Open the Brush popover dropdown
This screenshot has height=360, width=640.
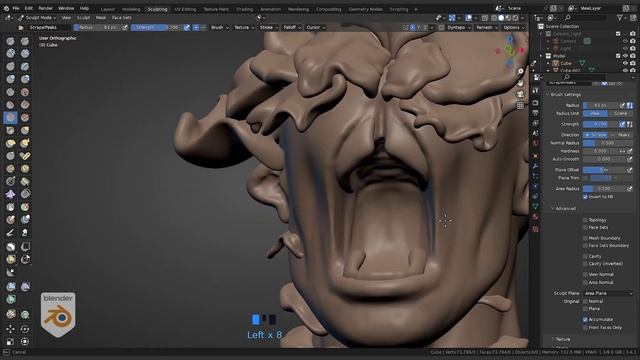point(219,27)
